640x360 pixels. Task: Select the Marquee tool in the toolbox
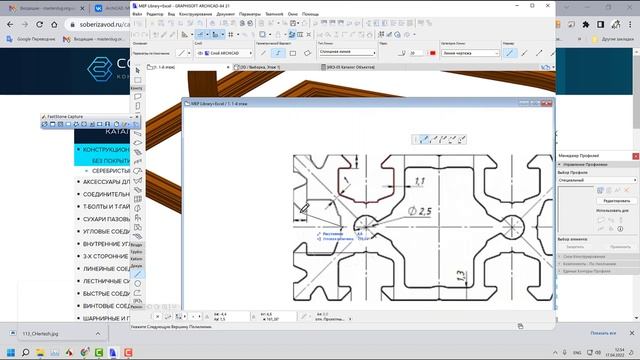[x=138, y=80]
